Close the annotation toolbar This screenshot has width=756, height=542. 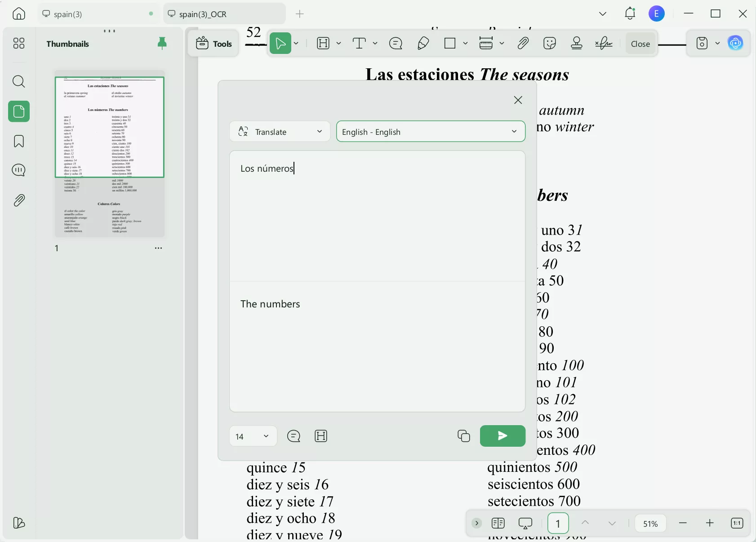click(x=640, y=44)
